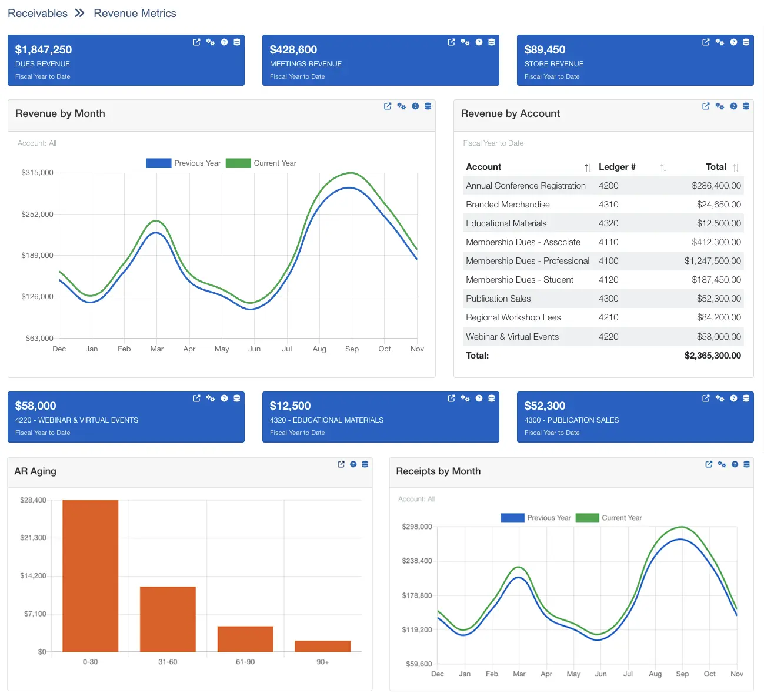Screen dimensions: 764x700
Task: Open the Store Revenue settings gears
Action: tap(719, 42)
